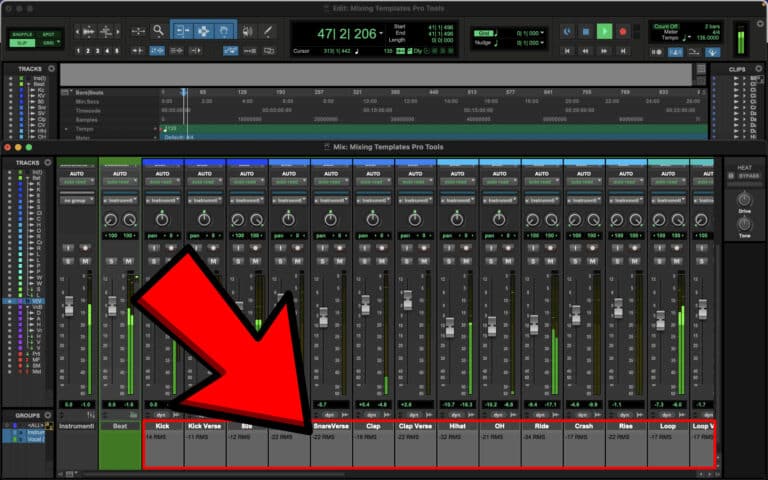The height and width of the screenshot is (480, 768).
Task: Open the Clips list menu icon
Action: click(x=758, y=69)
